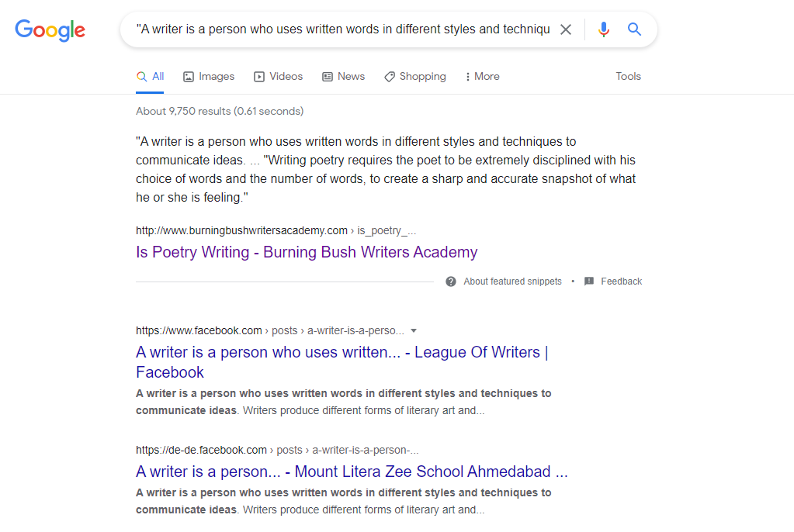The width and height of the screenshot is (794, 532).
Task: Click the Videos tab play icon
Action: pos(259,77)
